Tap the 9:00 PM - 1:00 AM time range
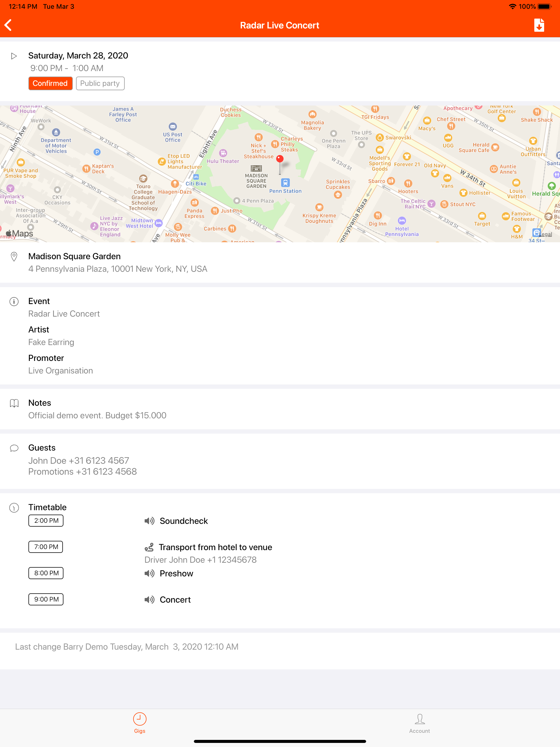 [67, 68]
